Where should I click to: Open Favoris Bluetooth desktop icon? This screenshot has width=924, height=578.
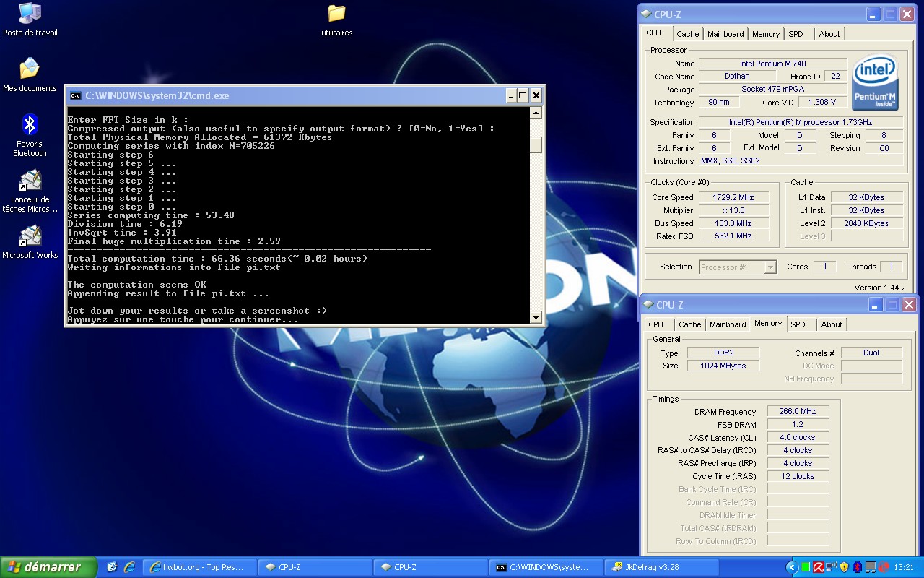click(x=30, y=134)
